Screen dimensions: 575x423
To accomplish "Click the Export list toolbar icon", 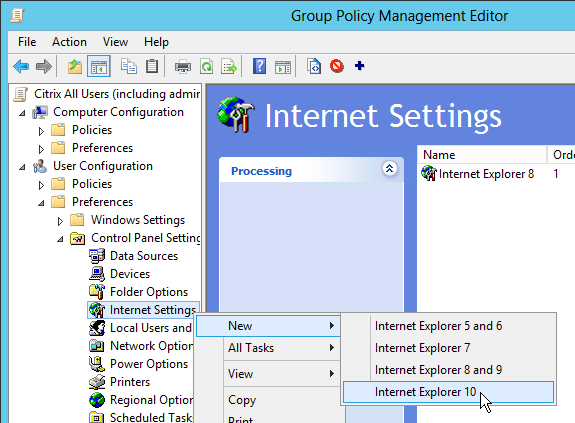I will 229,67.
